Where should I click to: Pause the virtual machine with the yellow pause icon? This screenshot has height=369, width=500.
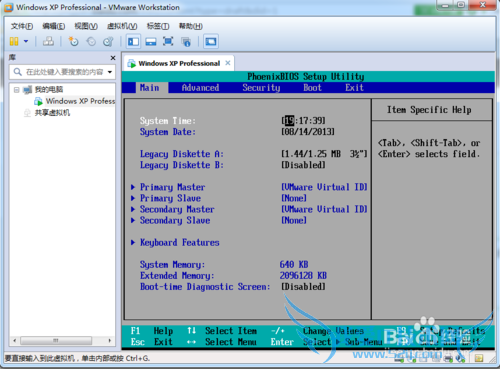pos(14,41)
